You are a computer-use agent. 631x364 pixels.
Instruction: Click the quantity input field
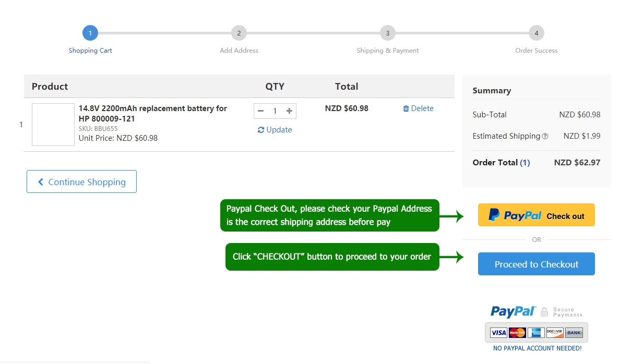click(x=275, y=111)
